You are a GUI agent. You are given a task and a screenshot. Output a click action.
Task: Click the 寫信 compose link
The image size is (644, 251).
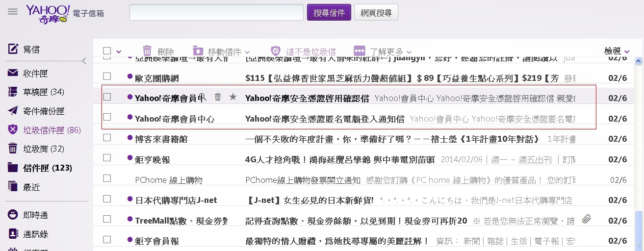pos(31,50)
